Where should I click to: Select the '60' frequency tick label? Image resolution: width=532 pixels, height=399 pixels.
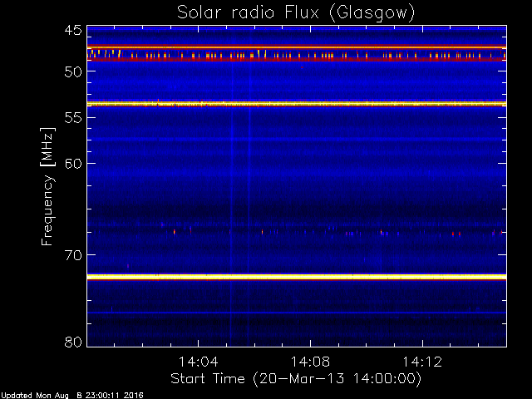[x=73, y=164]
